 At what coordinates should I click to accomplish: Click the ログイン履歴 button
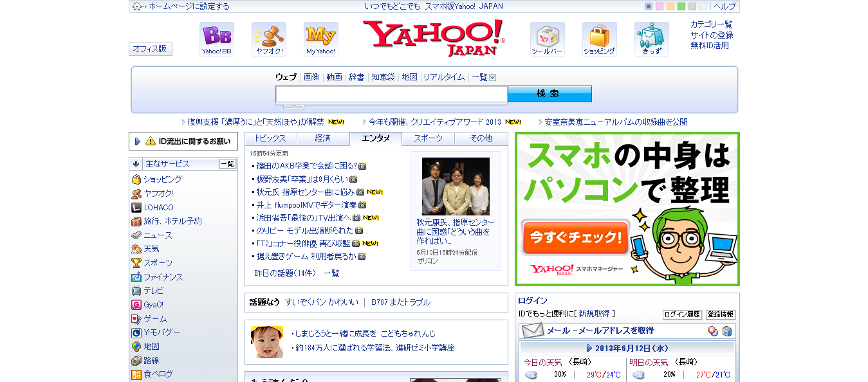[682, 314]
